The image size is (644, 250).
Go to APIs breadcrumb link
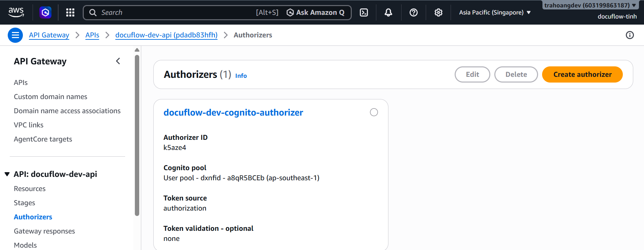click(x=92, y=35)
